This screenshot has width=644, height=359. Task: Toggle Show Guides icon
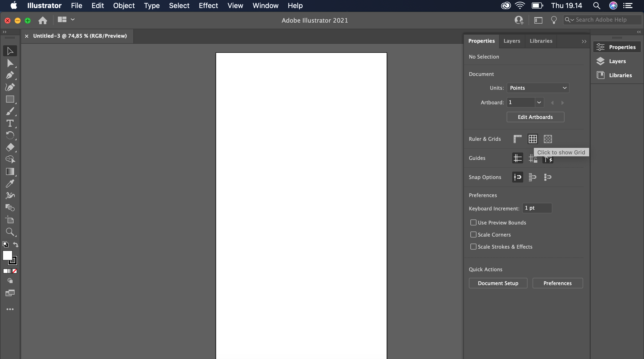(x=517, y=158)
